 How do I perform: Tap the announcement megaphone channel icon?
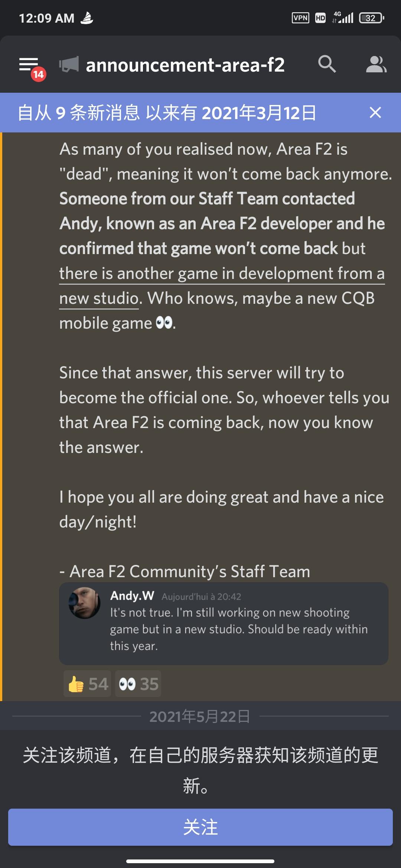coord(69,65)
